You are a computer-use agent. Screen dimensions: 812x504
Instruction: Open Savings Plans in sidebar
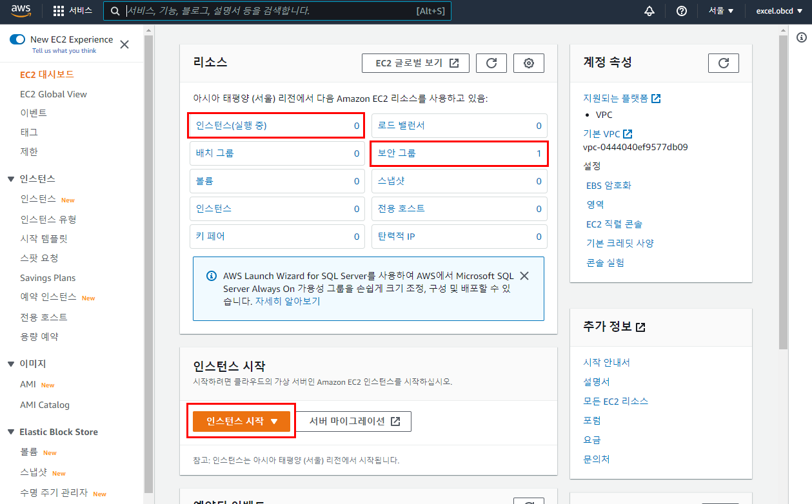(48, 278)
